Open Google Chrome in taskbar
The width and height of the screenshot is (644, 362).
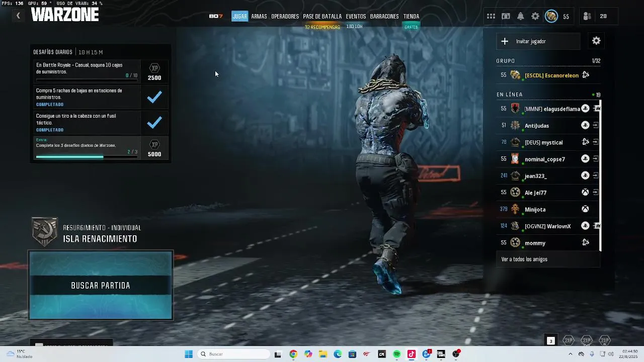tap(293, 354)
